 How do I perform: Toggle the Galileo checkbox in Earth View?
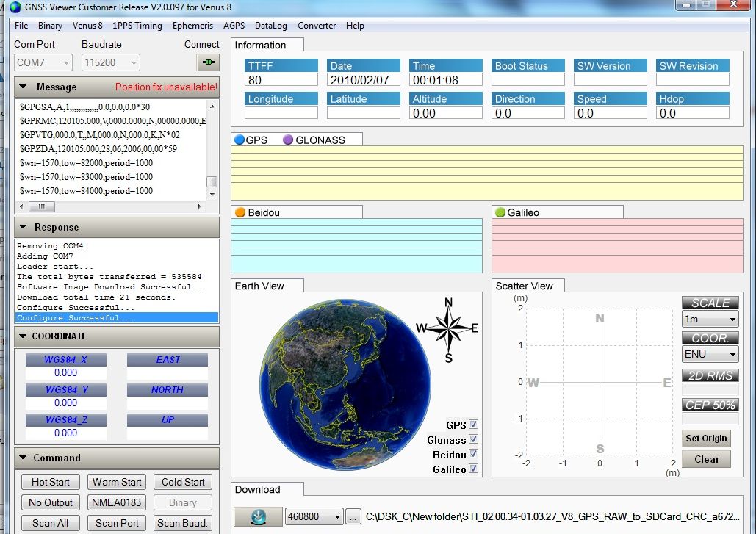point(473,469)
